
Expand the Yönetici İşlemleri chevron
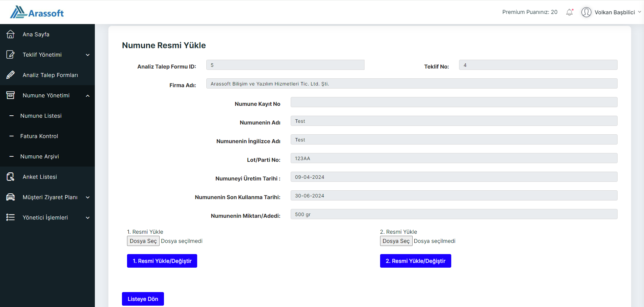[88, 218]
